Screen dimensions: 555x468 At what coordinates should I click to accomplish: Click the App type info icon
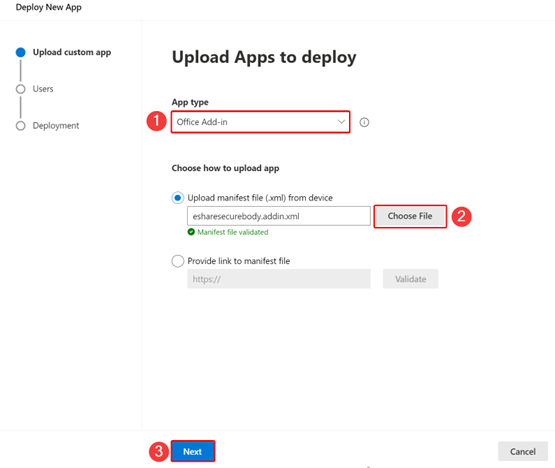click(364, 122)
